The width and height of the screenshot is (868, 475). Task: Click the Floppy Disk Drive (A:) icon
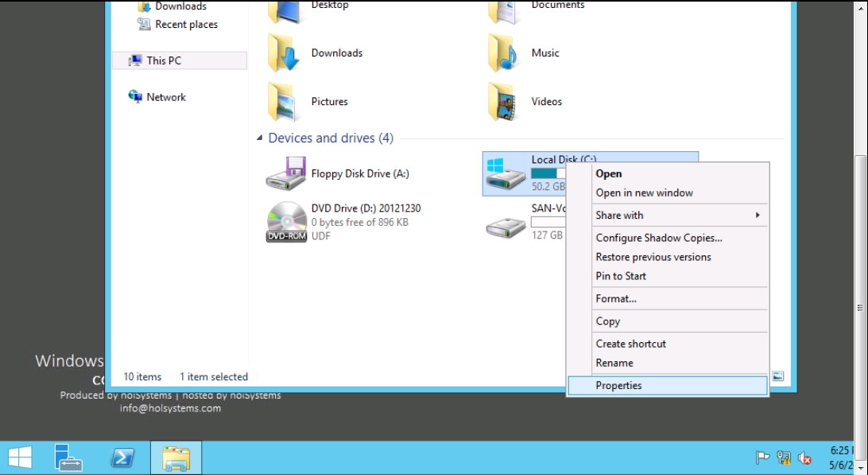coord(286,173)
